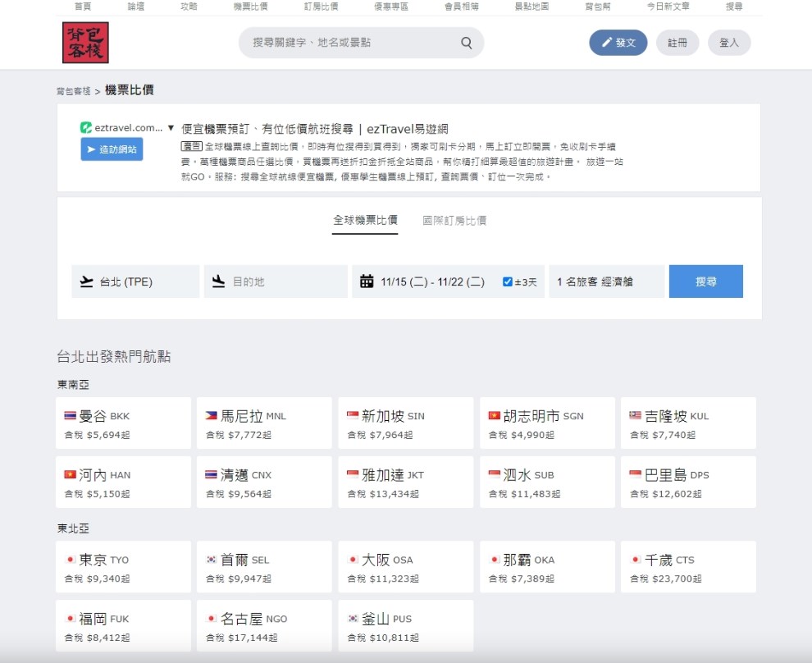Click the search magnifier icon
The height and width of the screenshot is (663, 812).
467,43
